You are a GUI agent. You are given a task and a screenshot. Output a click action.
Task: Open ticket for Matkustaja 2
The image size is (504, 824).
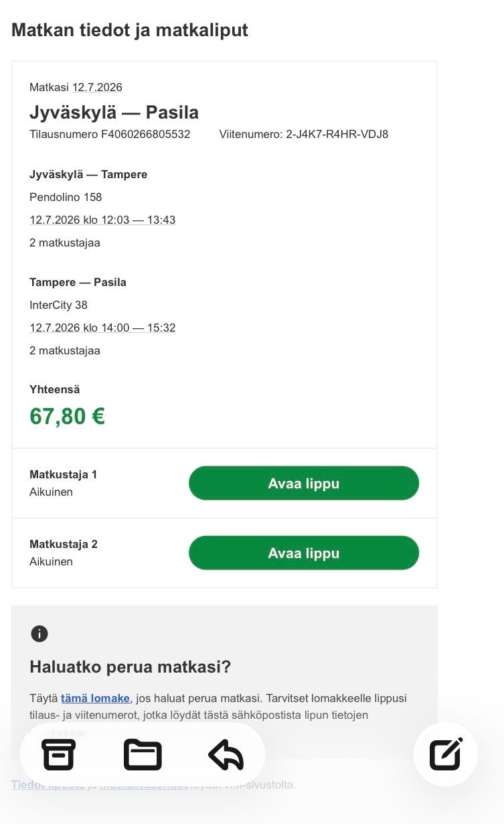tap(304, 553)
